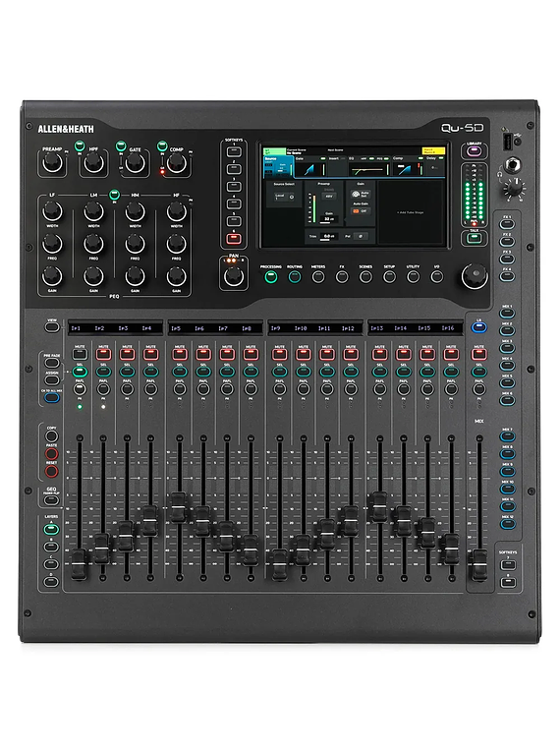
Task: Click the USB port on the top panel
Action: click(x=508, y=141)
